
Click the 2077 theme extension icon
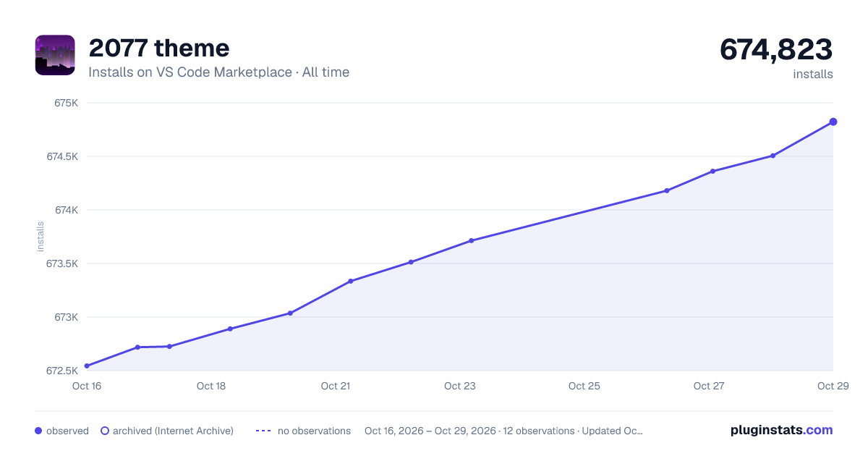click(55, 55)
